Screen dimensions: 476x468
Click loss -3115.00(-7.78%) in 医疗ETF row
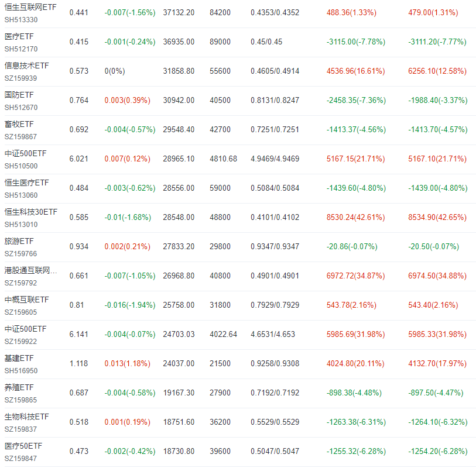click(x=356, y=42)
